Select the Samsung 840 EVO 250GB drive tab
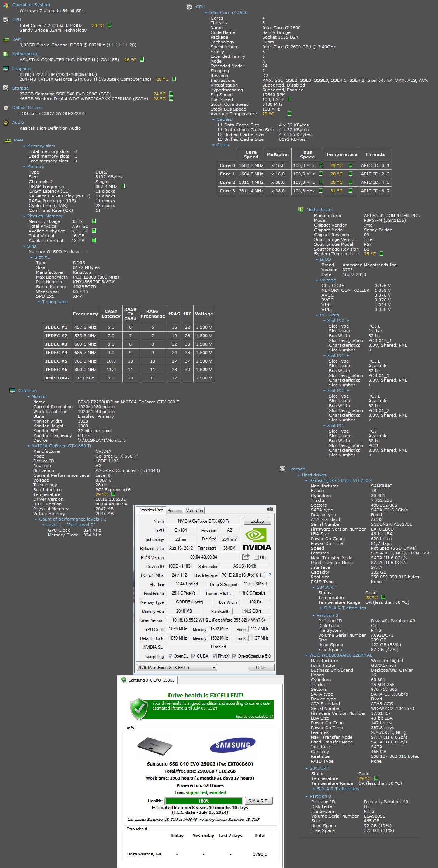438x868 pixels. pos(148,680)
